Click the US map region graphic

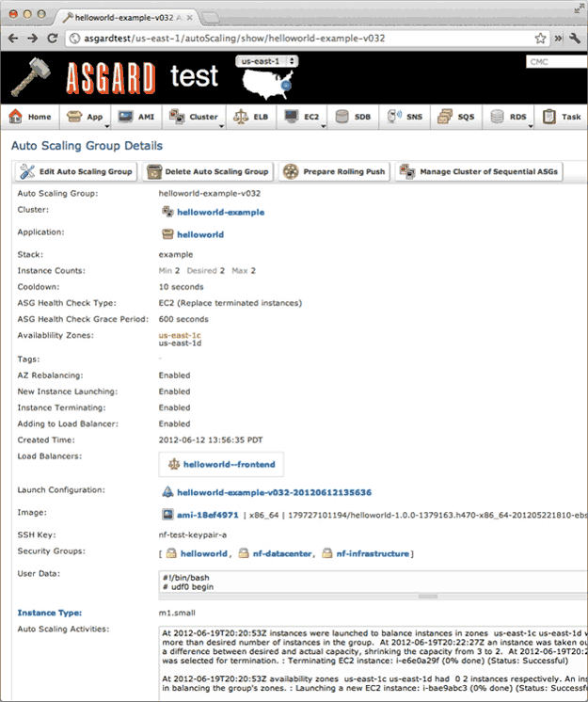click(268, 85)
